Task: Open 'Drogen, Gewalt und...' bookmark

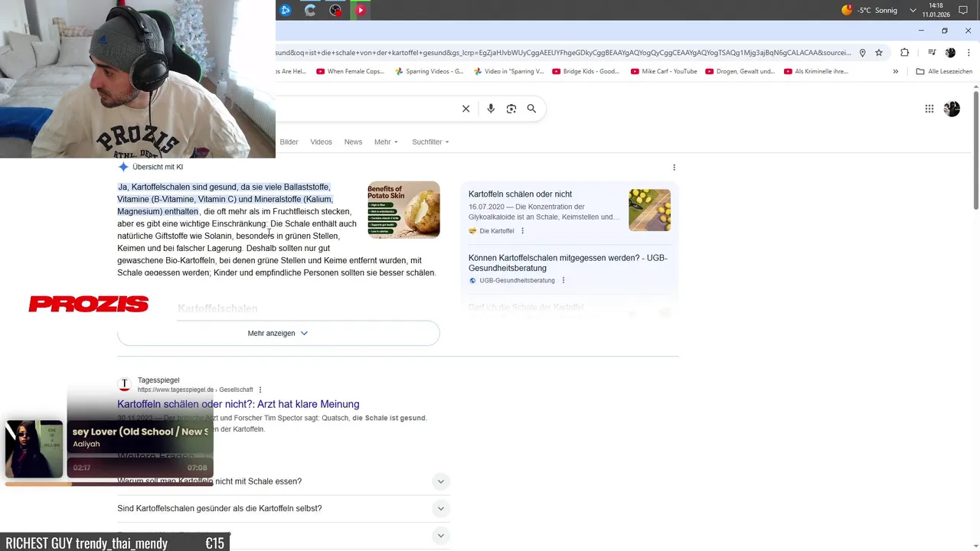Action: click(x=740, y=71)
